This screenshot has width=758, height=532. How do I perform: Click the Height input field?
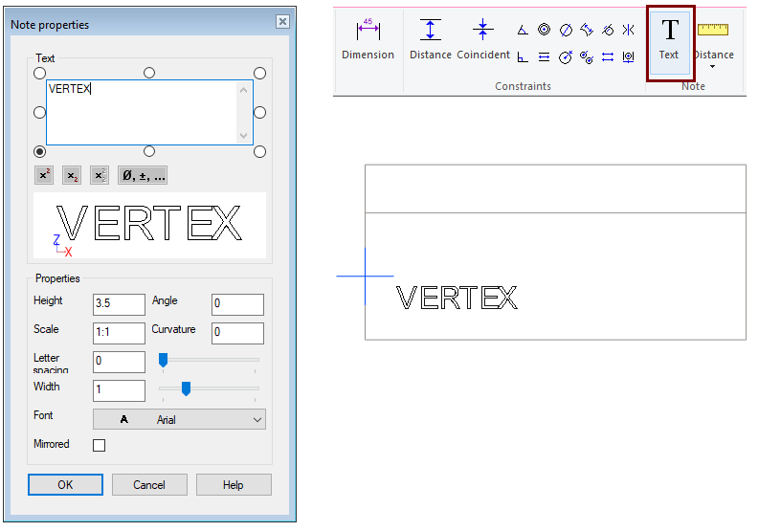(x=119, y=304)
